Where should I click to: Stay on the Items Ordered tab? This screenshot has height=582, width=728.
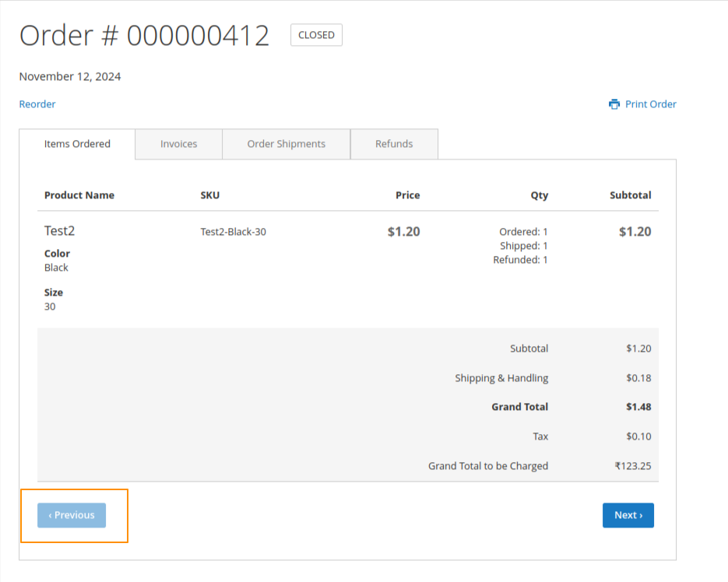pos(77,144)
